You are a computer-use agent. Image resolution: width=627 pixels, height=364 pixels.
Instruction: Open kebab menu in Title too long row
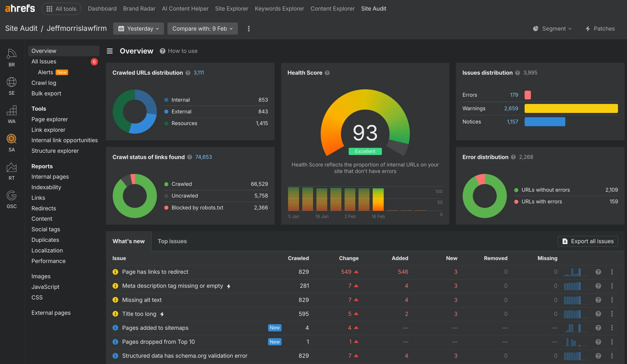pos(612,314)
